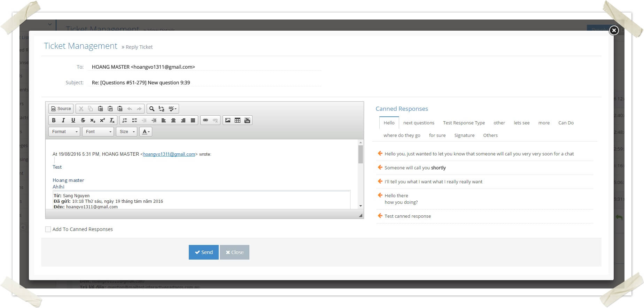The height and width of the screenshot is (308, 644).
Task: Toggle Italic formatting
Action: point(63,120)
